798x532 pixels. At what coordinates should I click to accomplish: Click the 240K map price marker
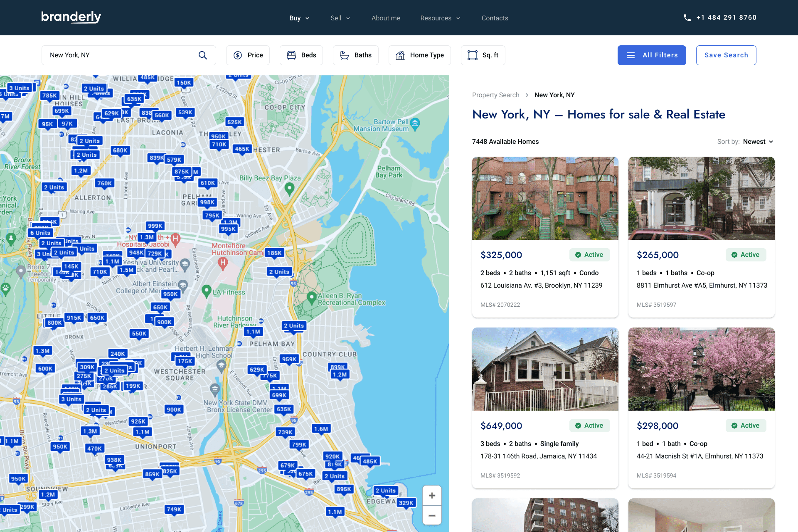(x=118, y=354)
